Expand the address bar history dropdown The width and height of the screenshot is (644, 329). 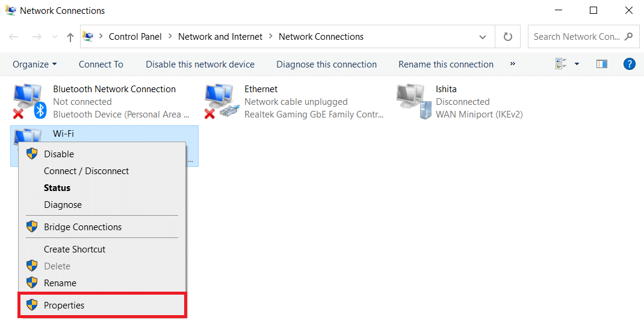[x=483, y=37]
